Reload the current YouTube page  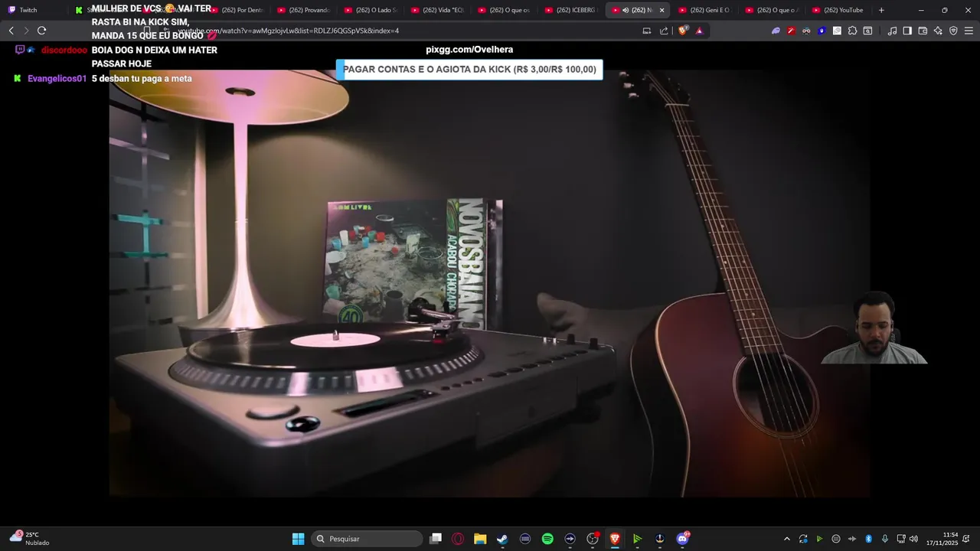(41, 31)
